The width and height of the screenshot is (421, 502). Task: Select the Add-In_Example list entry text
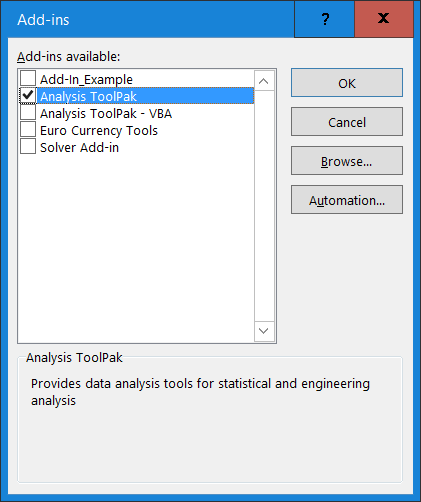tap(86, 80)
